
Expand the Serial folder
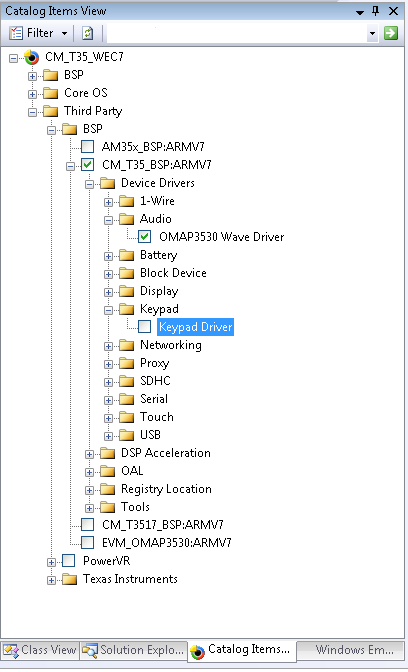(x=108, y=400)
